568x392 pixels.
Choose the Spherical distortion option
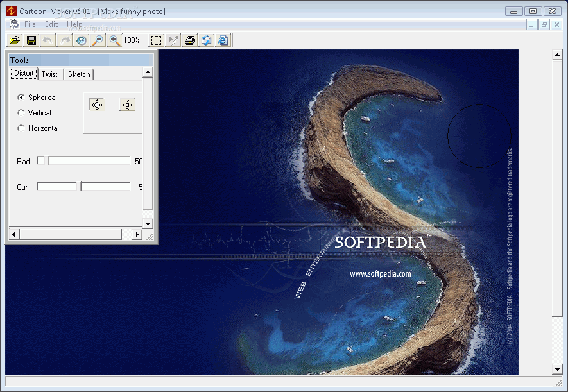[x=37, y=98]
